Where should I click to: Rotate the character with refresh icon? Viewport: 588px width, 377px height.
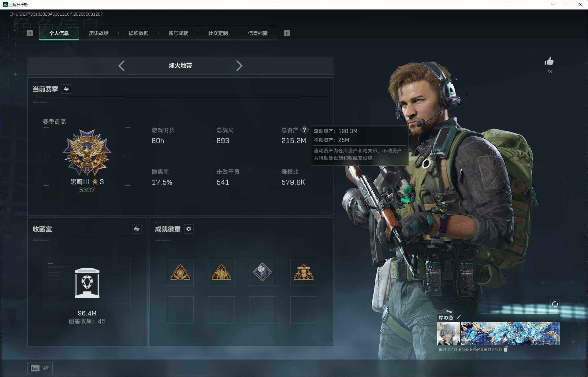(555, 304)
